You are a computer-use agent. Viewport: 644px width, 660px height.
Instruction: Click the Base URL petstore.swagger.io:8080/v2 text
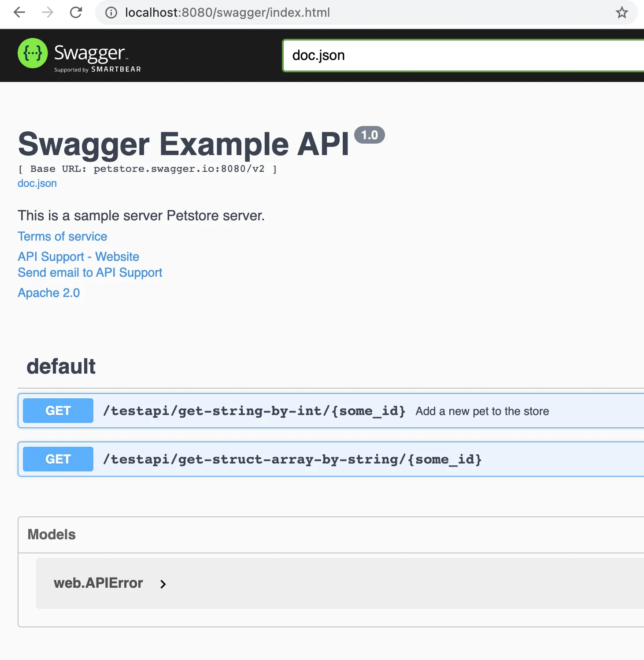[x=147, y=169]
